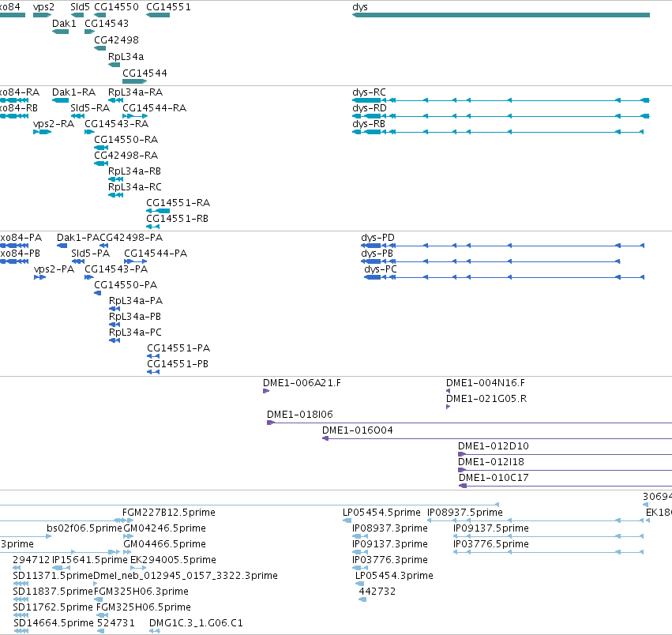The image size is (672, 635).
Task: Select the dys-RC transcript label
Action: 369,92
